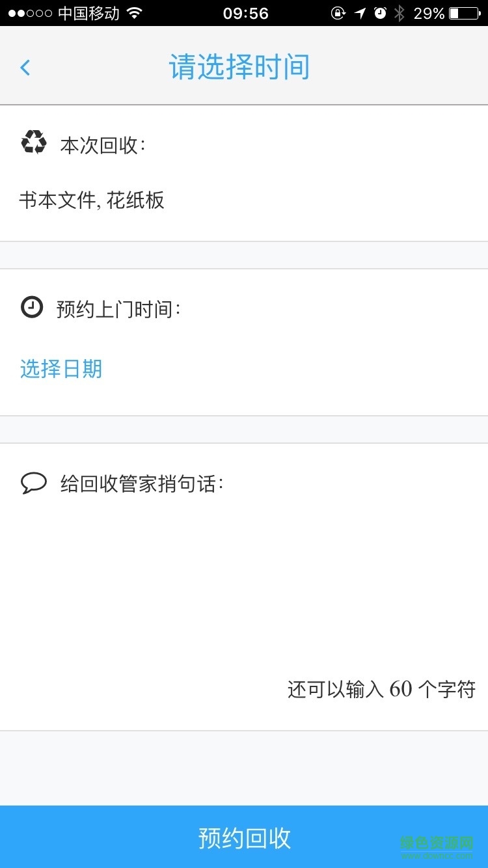Tap the 预约上门时间 label
488x868 pixels.
118,309
